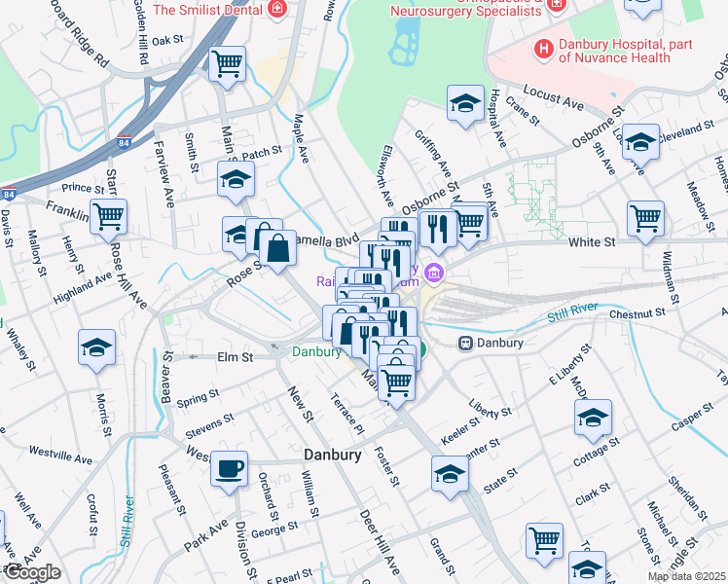Open the shopping bag marker near Rose St
This screenshot has height=584, width=728.
277,249
